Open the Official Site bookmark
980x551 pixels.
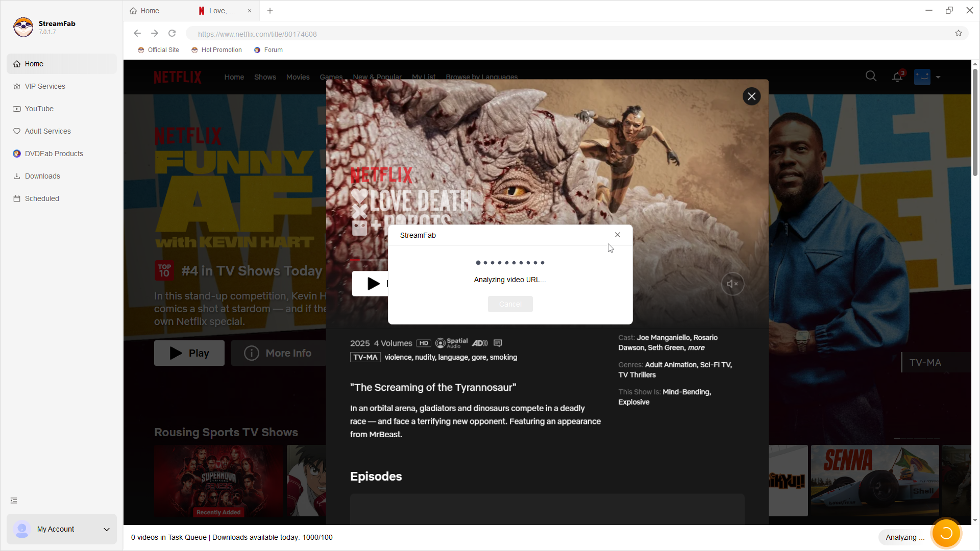click(x=158, y=50)
